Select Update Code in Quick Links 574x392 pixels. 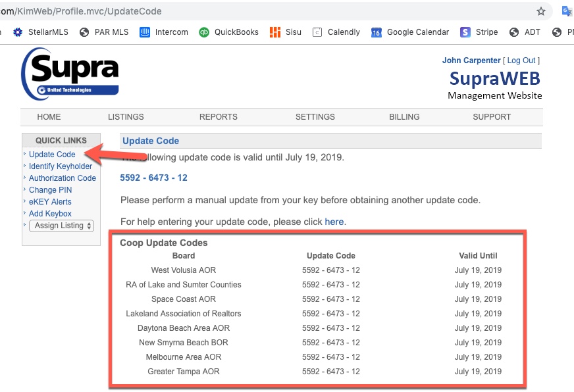(52, 155)
